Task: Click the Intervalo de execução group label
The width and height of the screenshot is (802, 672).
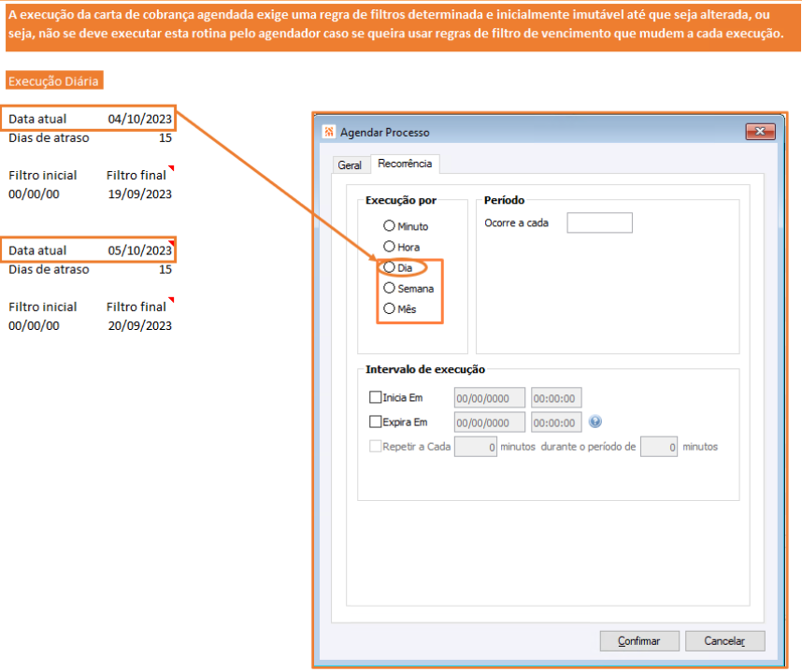Action: point(425,369)
